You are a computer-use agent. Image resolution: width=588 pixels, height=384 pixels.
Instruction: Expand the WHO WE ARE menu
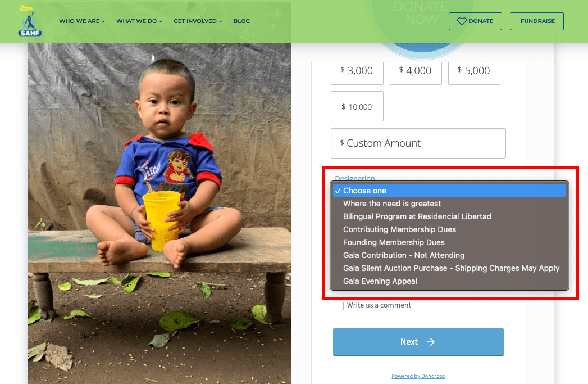click(x=82, y=21)
